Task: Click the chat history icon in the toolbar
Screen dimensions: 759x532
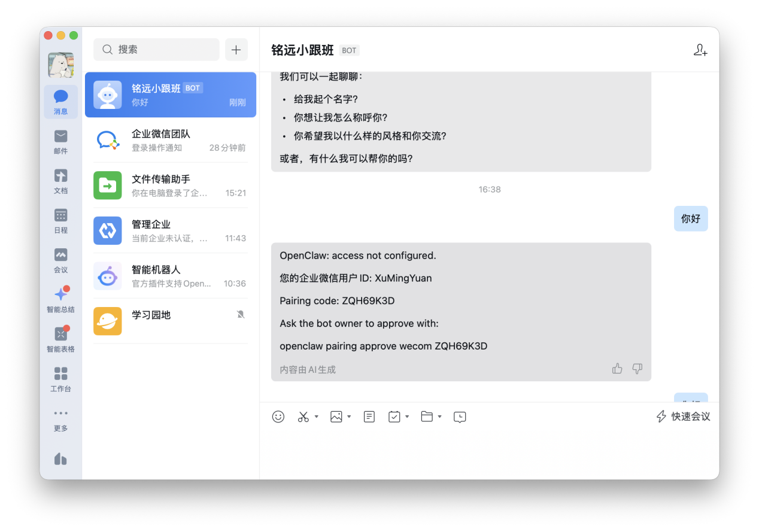Action: 459,417
